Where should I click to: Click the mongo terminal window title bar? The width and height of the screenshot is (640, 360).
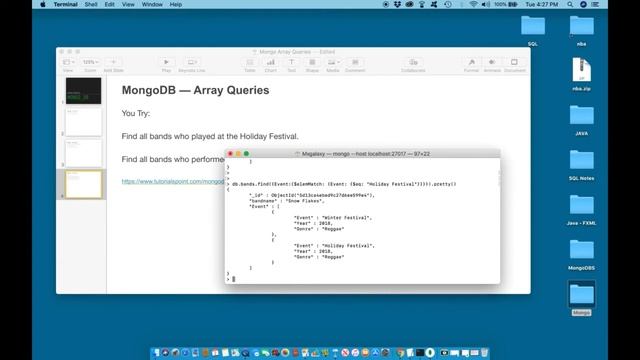coord(362,154)
